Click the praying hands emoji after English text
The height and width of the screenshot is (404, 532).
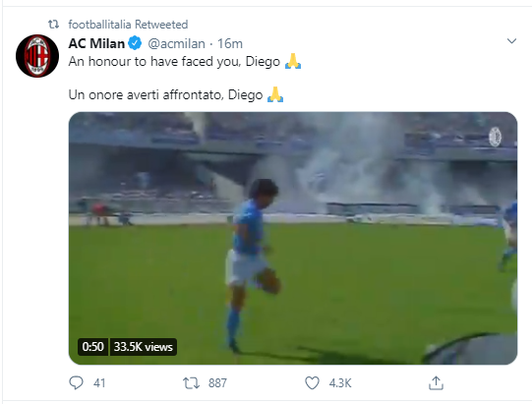[293, 61]
